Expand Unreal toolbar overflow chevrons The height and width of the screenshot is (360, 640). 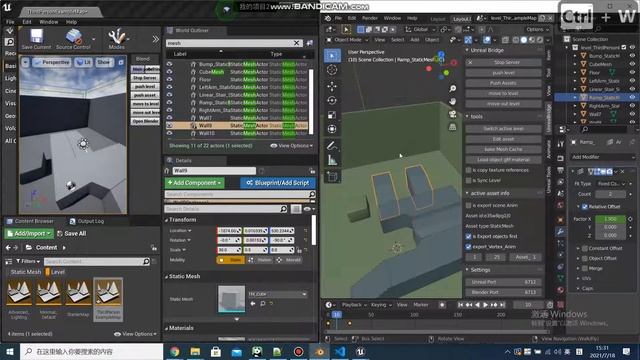click(156, 39)
